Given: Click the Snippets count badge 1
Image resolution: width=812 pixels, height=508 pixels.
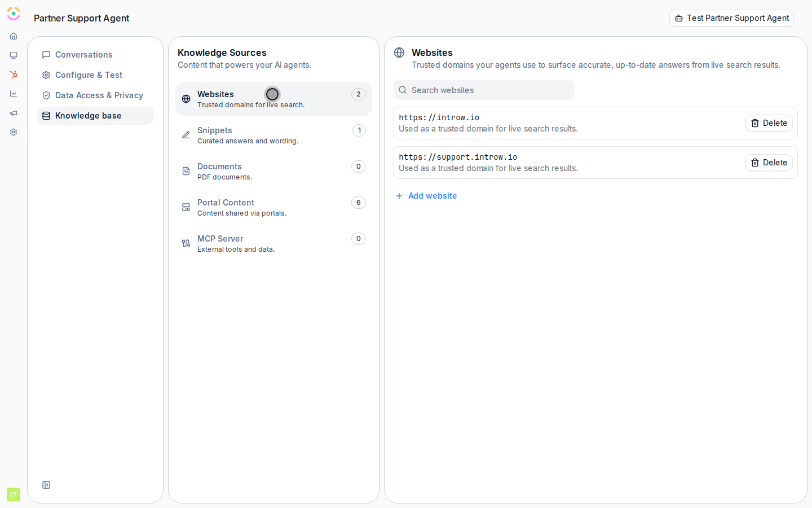Looking at the screenshot, I should pos(359,130).
